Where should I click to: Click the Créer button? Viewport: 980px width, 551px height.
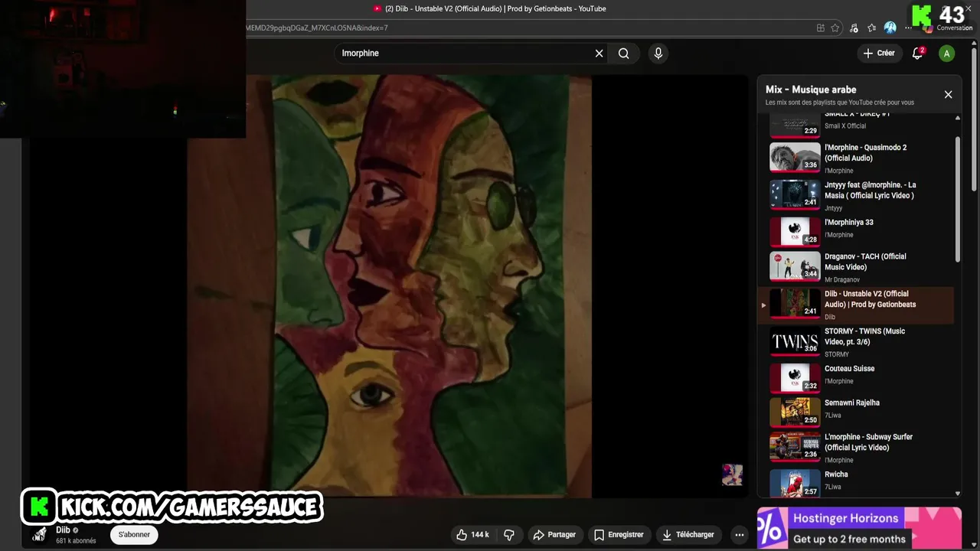click(x=879, y=54)
